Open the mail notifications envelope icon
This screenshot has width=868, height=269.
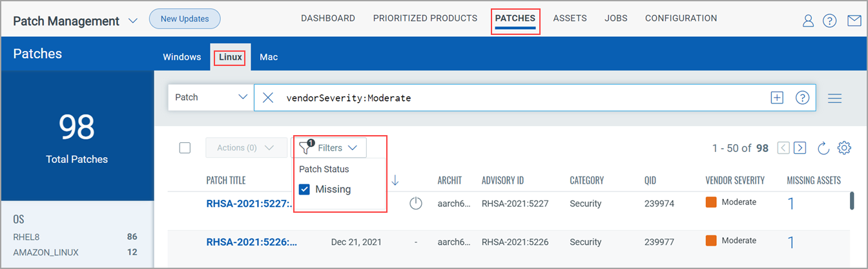(x=854, y=21)
